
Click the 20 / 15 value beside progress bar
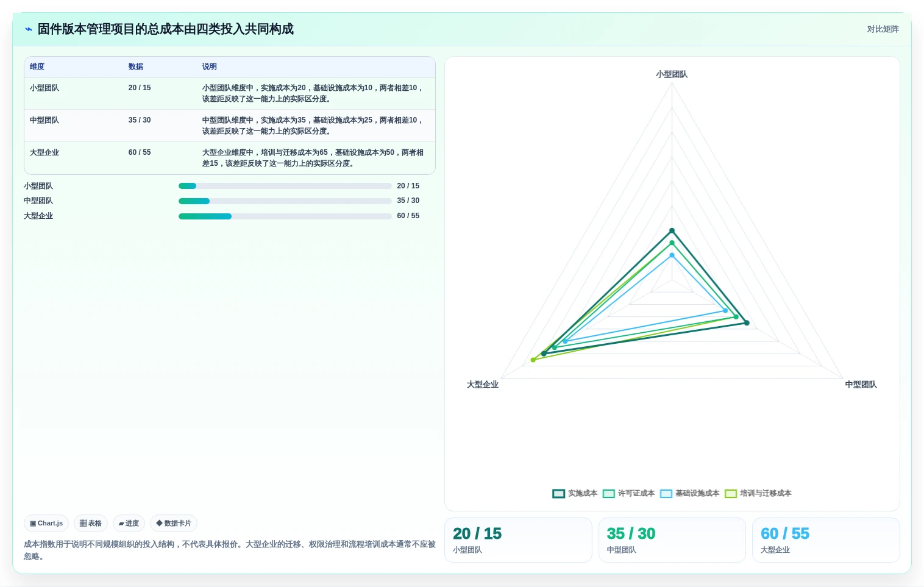click(408, 186)
